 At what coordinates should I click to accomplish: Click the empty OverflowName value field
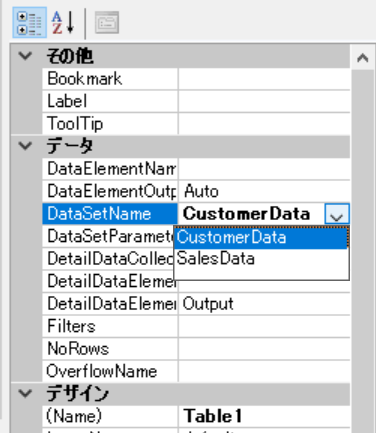264,371
